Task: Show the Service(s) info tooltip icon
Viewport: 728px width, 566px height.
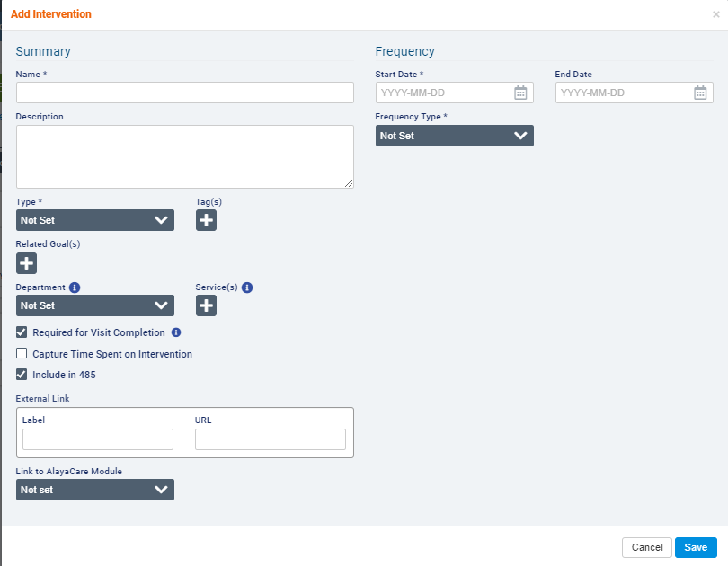Action: [247, 287]
